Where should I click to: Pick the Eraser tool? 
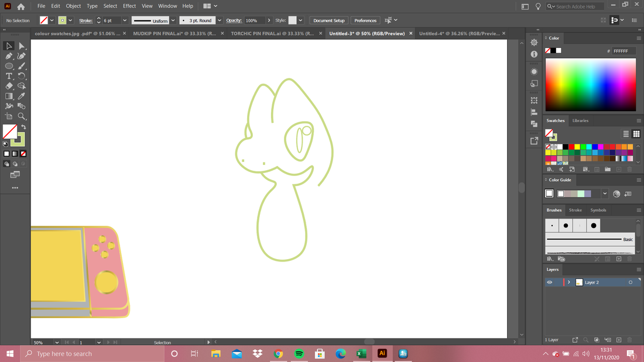pyautogui.click(x=9, y=86)
